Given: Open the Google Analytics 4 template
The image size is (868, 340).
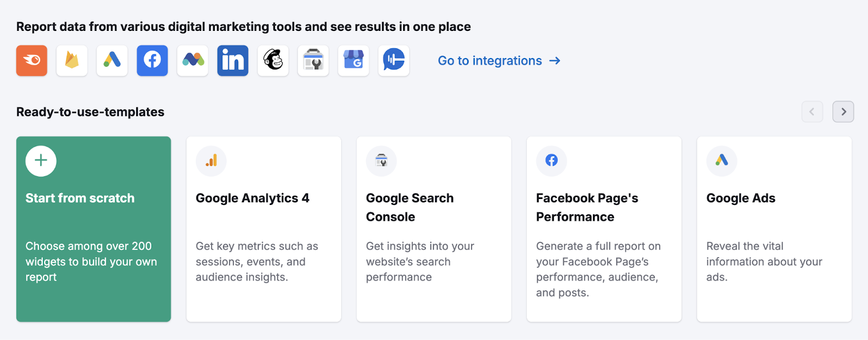Looking at the screenshot, I should [263, 228].
